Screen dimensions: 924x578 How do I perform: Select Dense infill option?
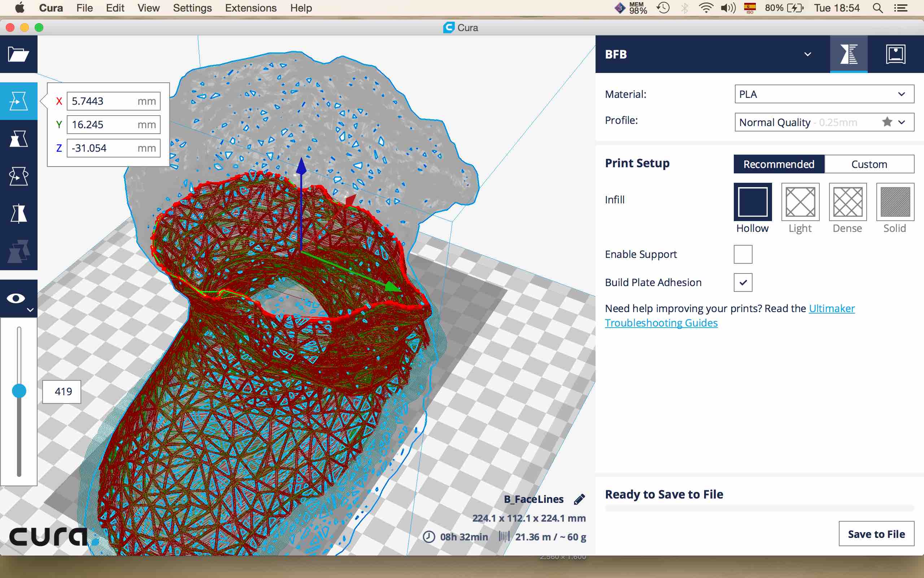tap(847, 202)
